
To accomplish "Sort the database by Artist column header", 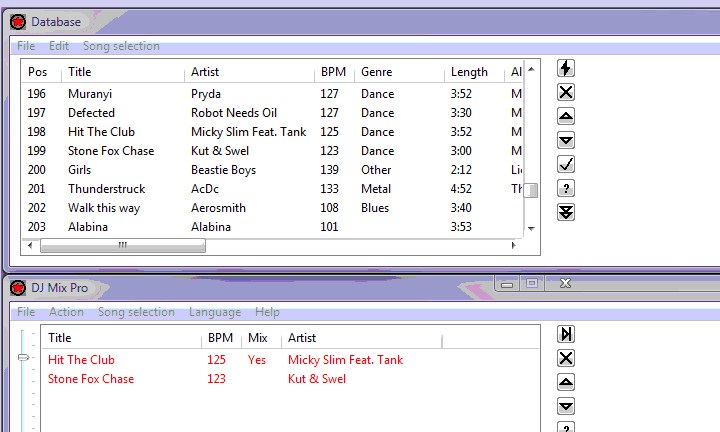I will point(205,72).
